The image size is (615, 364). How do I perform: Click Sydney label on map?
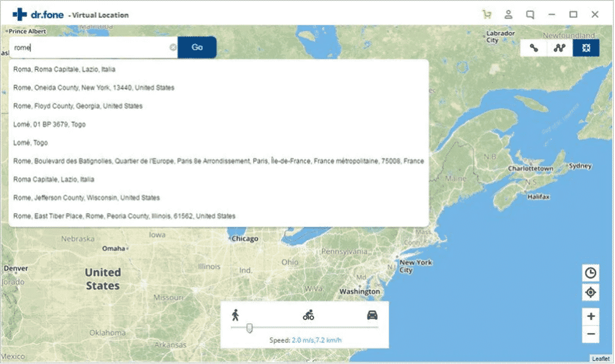tap(580, 166)
